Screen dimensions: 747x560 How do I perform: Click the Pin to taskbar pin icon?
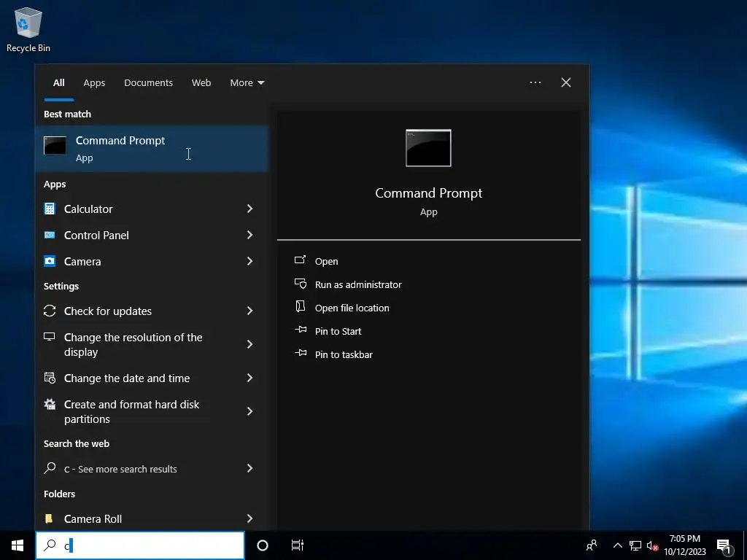click(301, 353)
